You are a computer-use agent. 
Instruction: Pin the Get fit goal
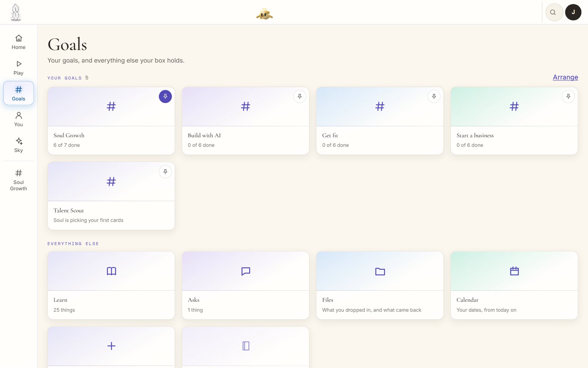(x=434, y=96)
